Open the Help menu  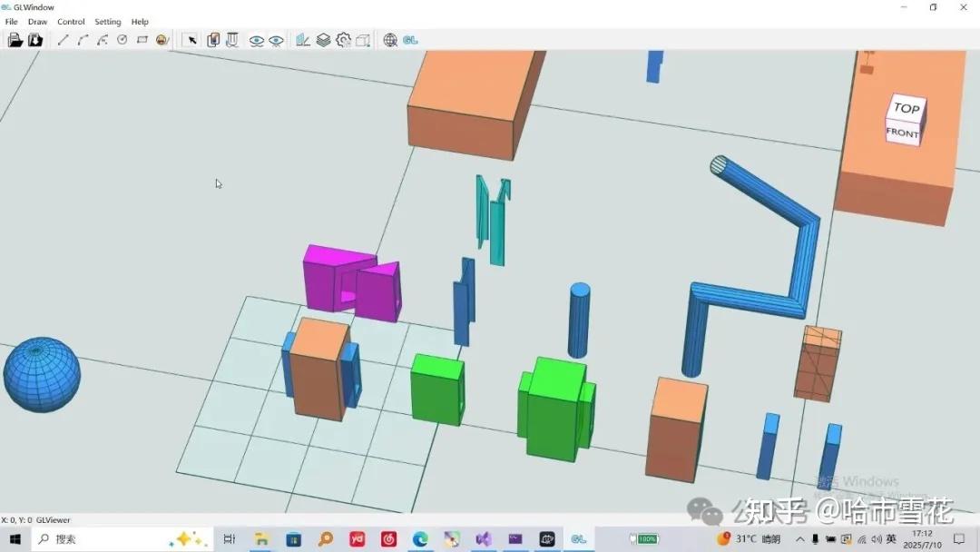tap(140, 21)
